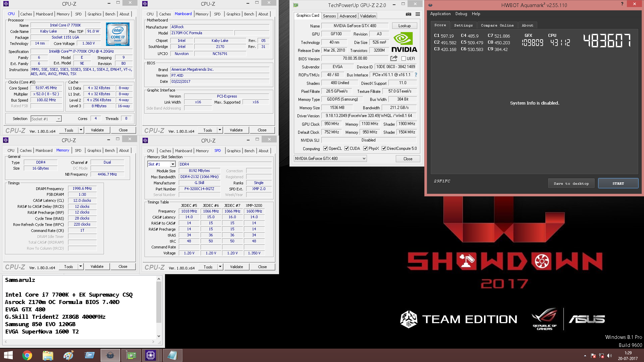Click the Notepad taskbar icon
This screenshot has width=644, height=362.
point(172,355)
